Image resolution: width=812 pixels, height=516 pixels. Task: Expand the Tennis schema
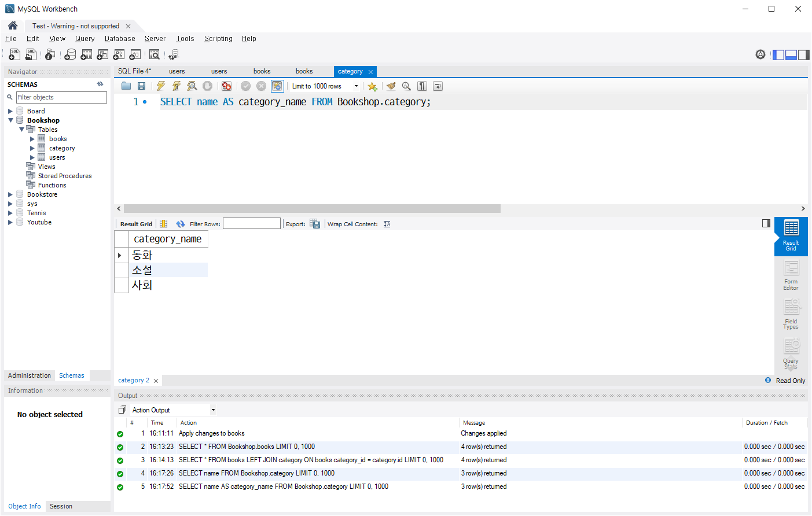[x=10, y=213]
